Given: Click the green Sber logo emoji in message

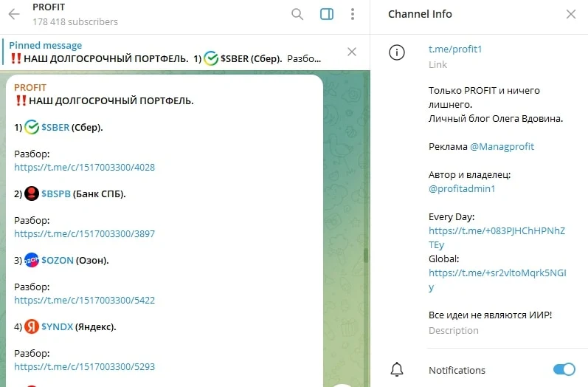Looking at the screenshot, I should 32,127.
